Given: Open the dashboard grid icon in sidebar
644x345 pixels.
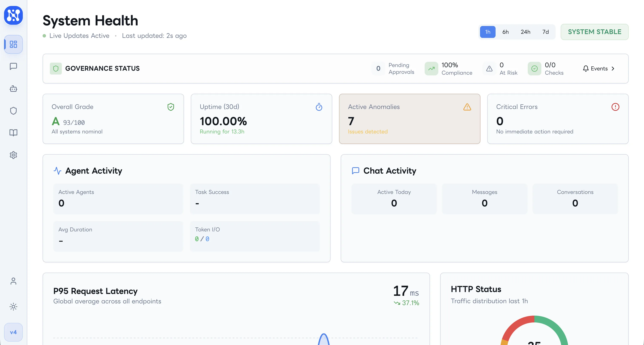Looking at the screenshot, I should 13,44.
